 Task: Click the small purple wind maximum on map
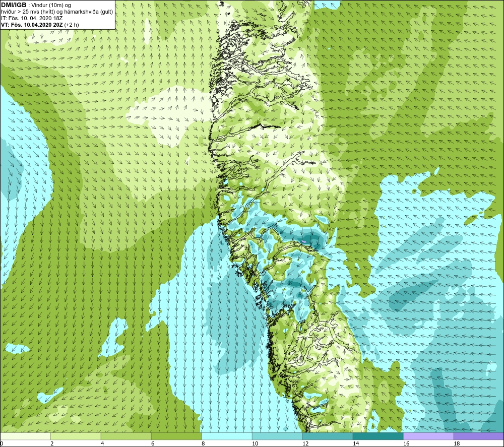click(304, 241)
